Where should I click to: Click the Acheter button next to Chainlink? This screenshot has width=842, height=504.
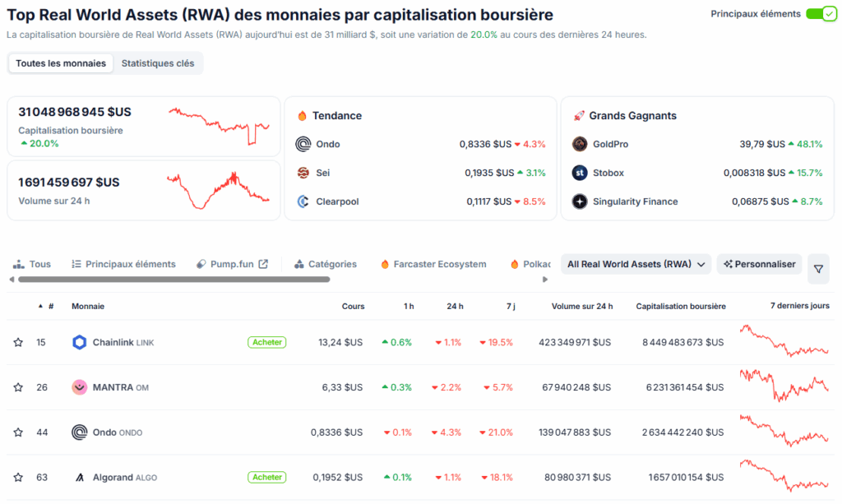266,342
